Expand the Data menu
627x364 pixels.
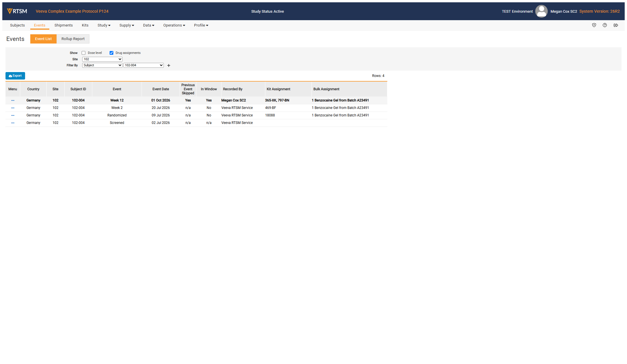coord(149,25)
